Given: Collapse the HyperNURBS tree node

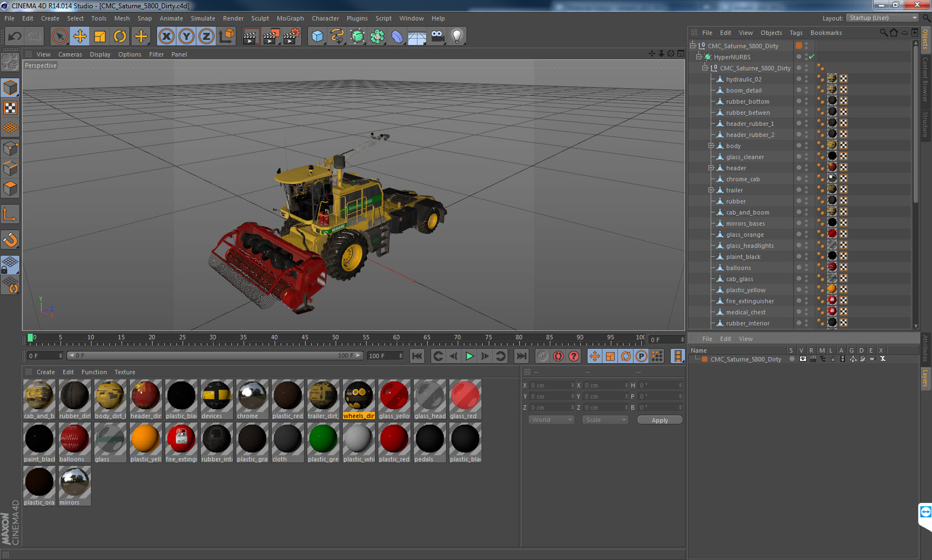Looking at the screenshot, I should click(x=699, y=57).
